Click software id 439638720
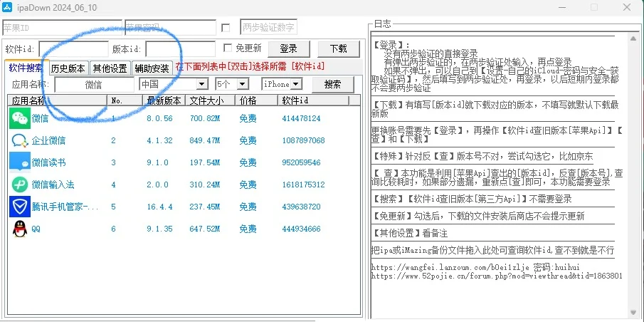The width and height of the screenshot is (644, 322). [301, 207]
